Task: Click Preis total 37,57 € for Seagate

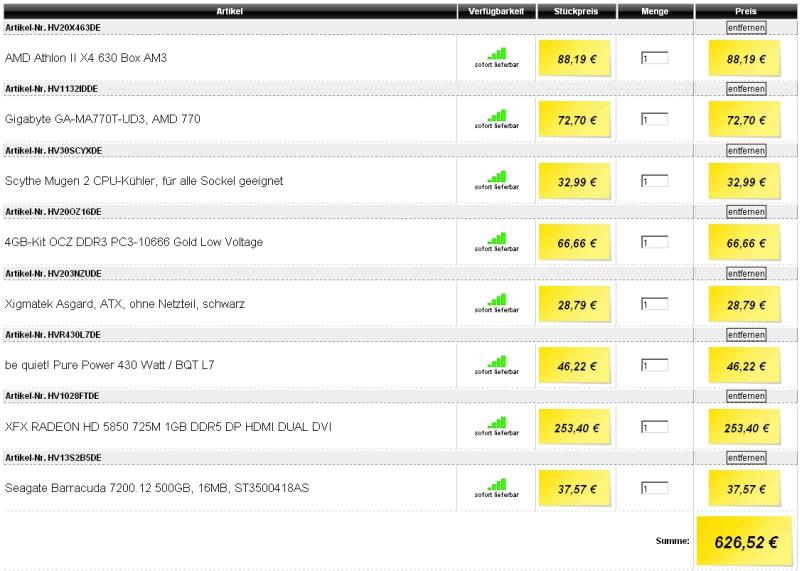Action: (x=745, y=489)
